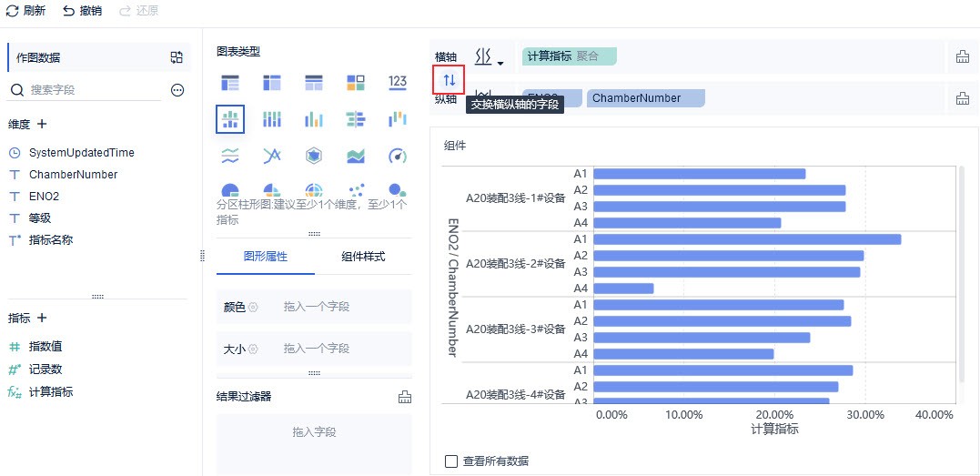Select the gauge dashboard chart type
This screenshot has width=980, height=476.
tap(397, 156)
